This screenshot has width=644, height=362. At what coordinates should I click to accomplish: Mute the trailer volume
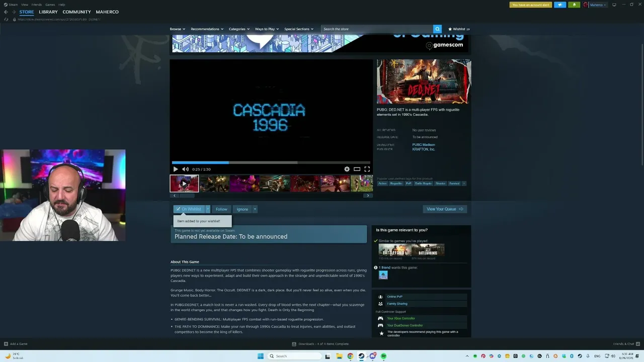[185, 169]
